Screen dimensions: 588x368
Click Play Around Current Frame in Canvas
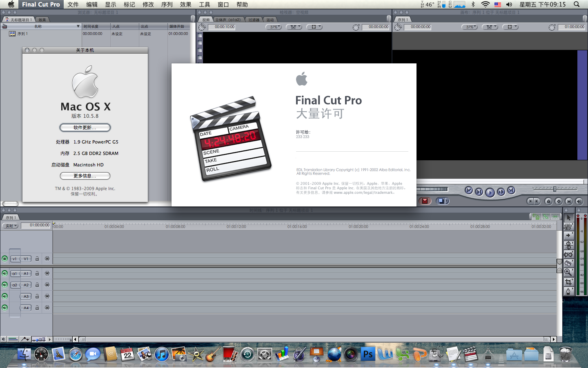501,192
